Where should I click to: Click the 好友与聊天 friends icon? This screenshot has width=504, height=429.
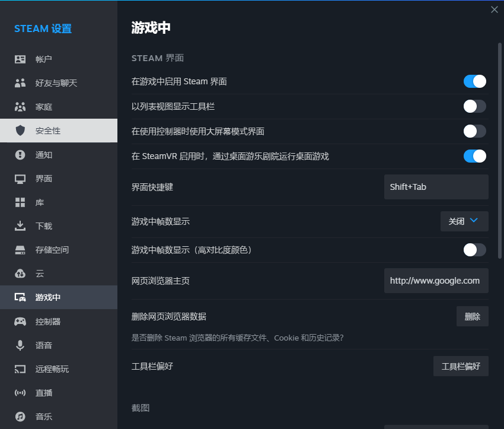point(20,83)
